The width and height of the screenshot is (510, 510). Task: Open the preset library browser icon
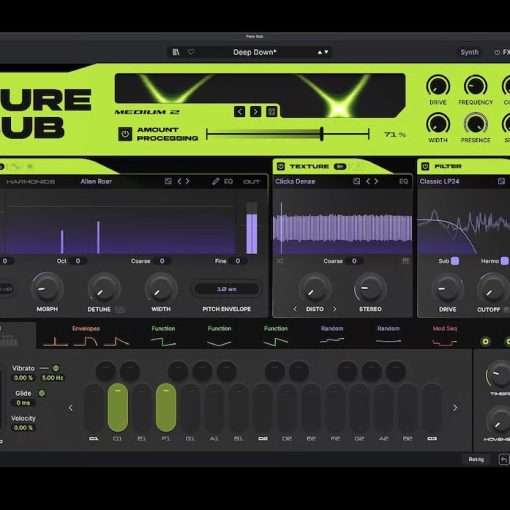[176, 52]
